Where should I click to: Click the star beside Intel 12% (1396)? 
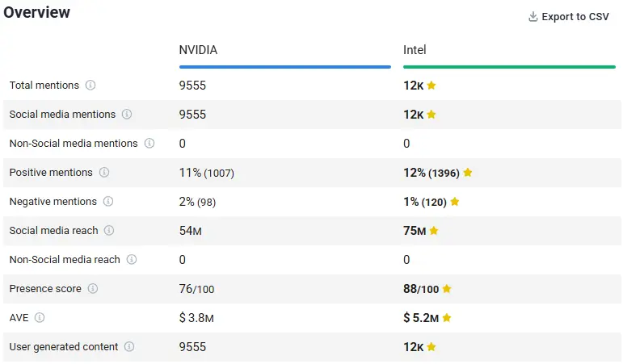[468, 172]
